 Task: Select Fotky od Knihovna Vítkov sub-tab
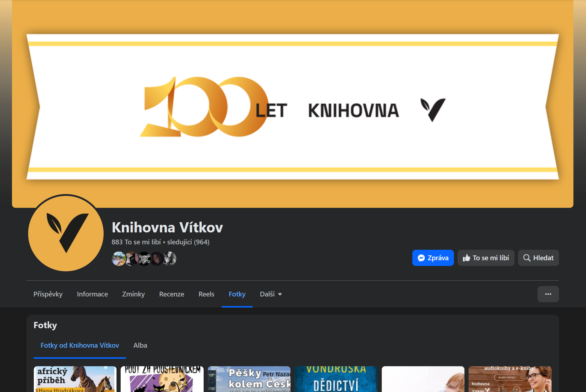click(x=80, y=345)
